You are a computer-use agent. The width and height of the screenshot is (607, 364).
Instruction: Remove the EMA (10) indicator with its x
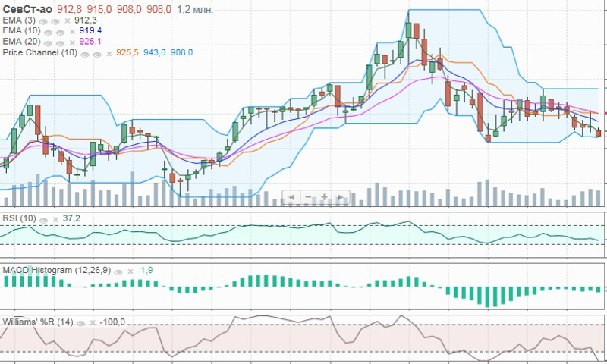(x=72, y=32)
